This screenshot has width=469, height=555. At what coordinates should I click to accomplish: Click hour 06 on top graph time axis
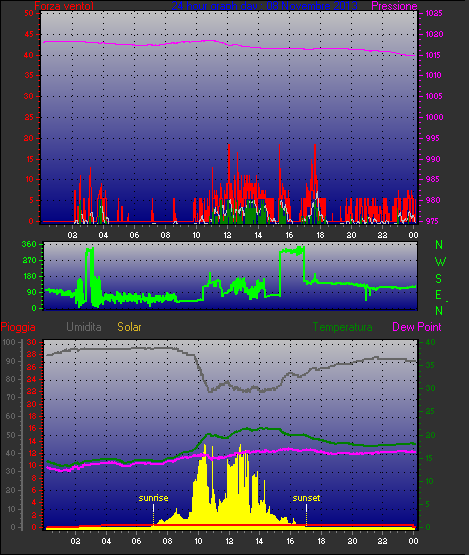coord(134,235)
